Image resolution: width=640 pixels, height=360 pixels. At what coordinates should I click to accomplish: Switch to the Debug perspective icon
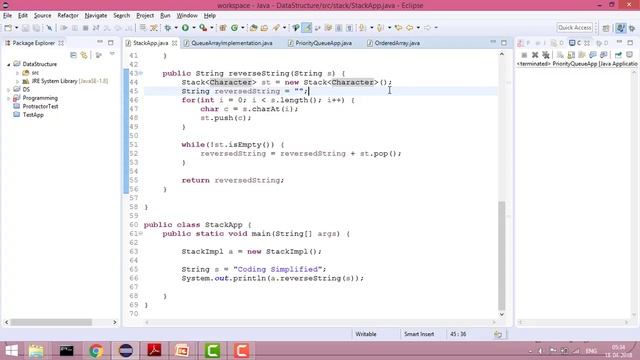coord(632,28)
